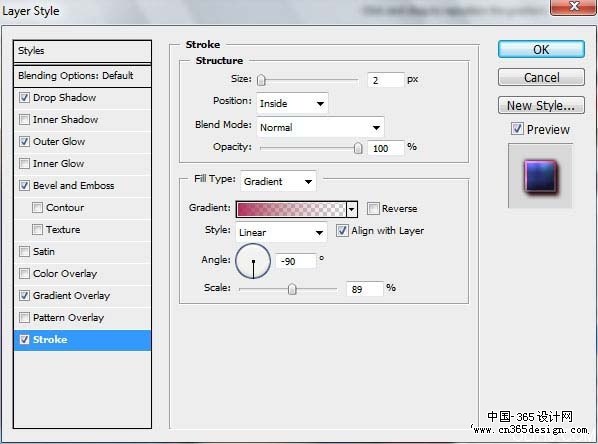The height and width of the screenshot is (444, 598).
Task: Select the Styles list header
Action: point(82,51)
